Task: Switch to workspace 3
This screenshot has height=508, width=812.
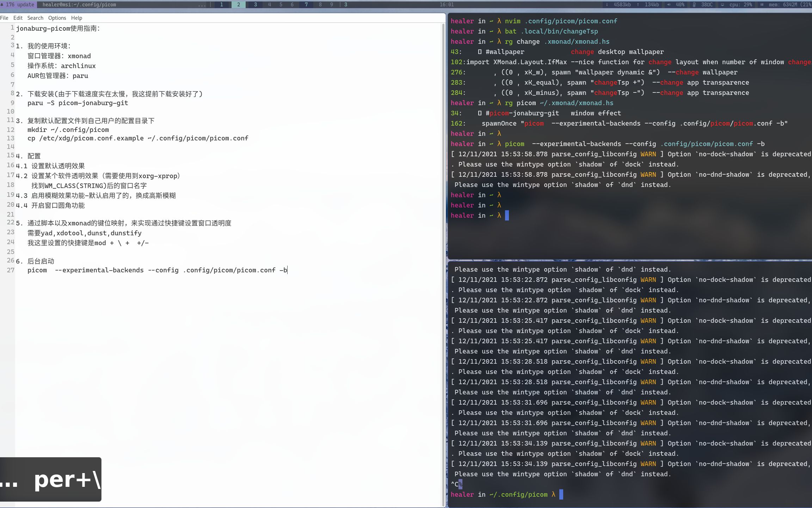Action: (256, 5)
